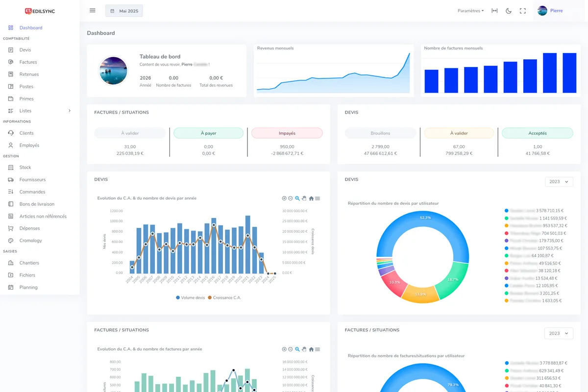Toggle the Acceptés devis filter pill

[537, 133]
